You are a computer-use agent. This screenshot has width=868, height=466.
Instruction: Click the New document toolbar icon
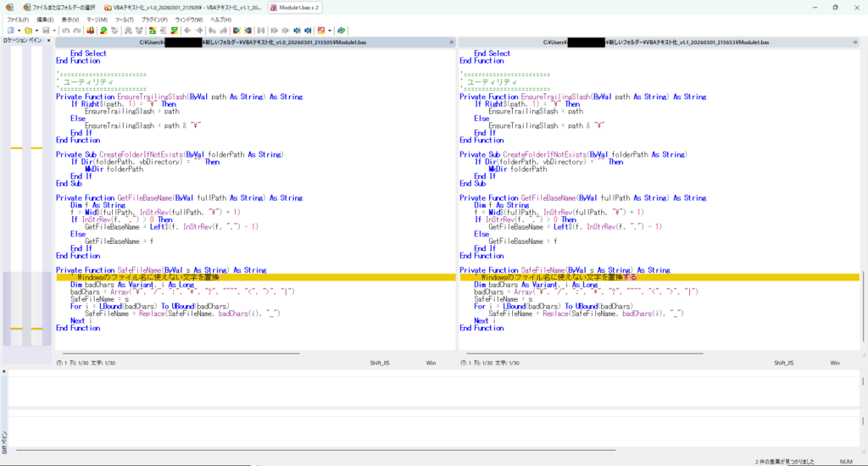(10, 31)
